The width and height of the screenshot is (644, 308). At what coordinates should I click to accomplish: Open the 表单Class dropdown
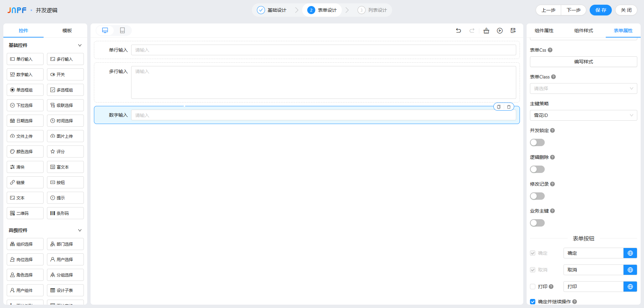pyautogui.click(x=584, y=88)
